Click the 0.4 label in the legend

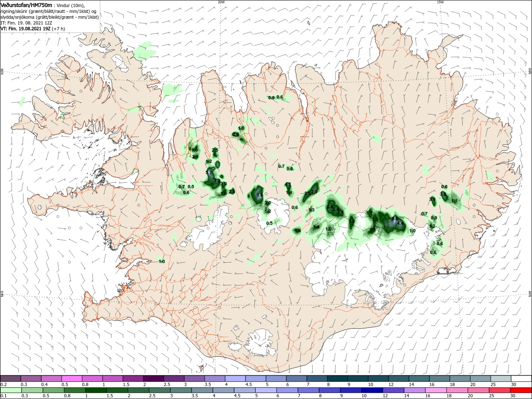(44, 384)
